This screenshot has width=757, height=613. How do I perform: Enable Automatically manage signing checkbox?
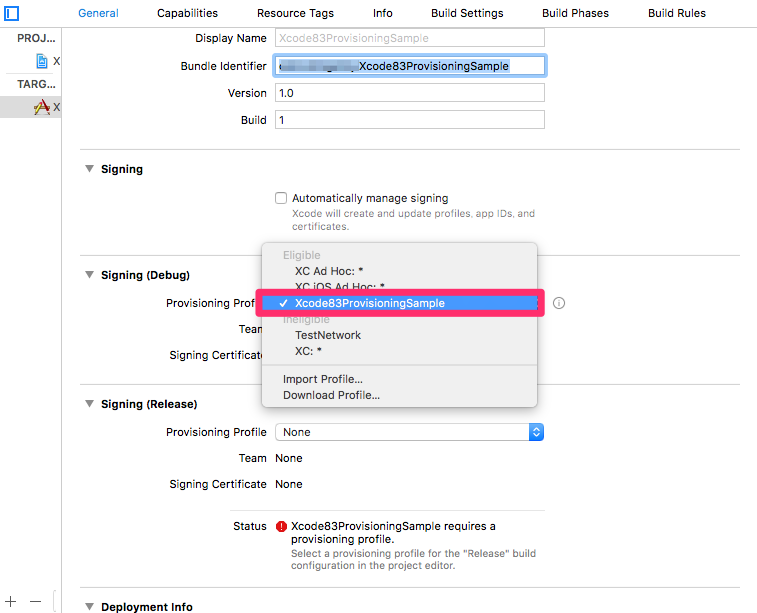pyautogui.click(x=281, y=198)
